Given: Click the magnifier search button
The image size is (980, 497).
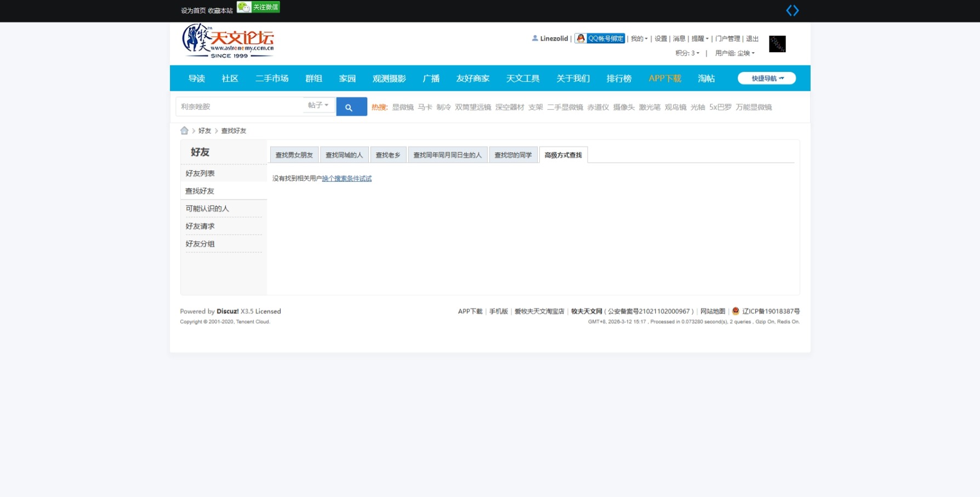Looking at the screenshot, I should pos(351,106).
